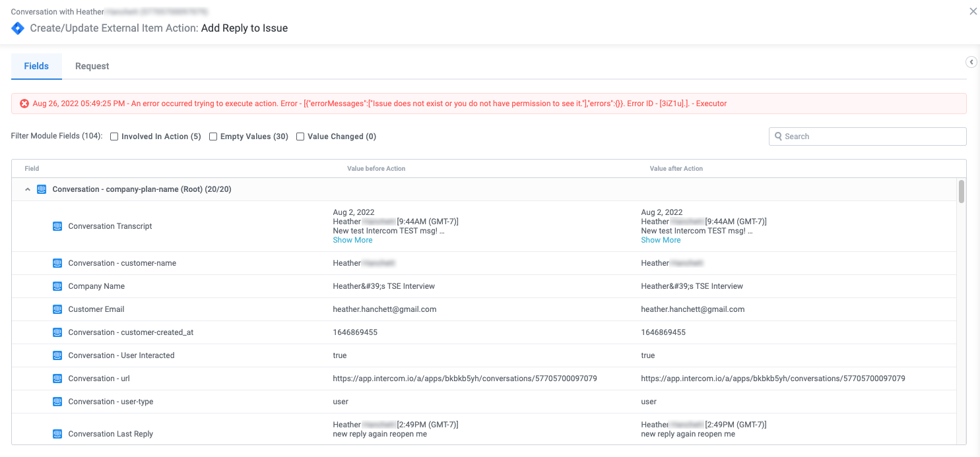Expand transcript with Show More before action
The width and height of the screenshot is (980, 457).
352,240
